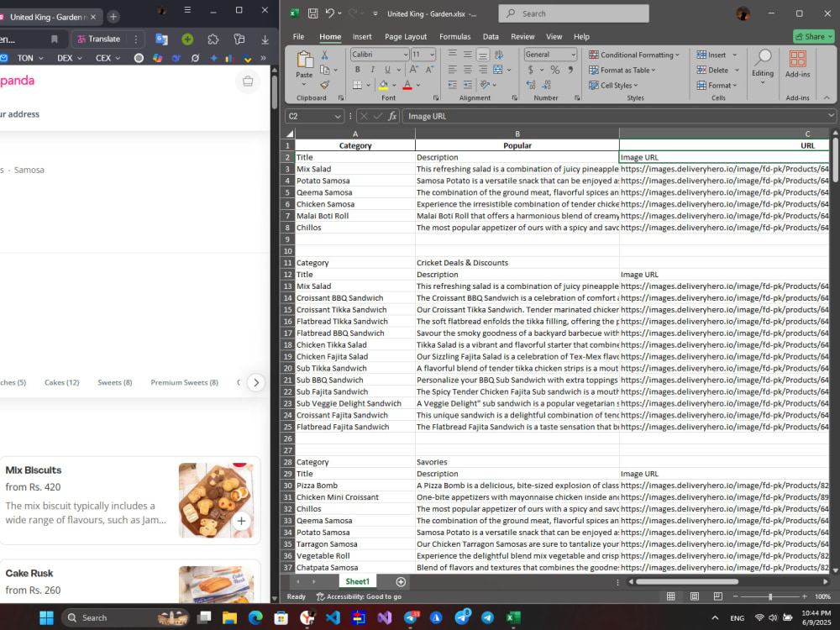Collapse the Excel ribbon
Viewport: 840px width, 630px height.
(x=827, y=97)
